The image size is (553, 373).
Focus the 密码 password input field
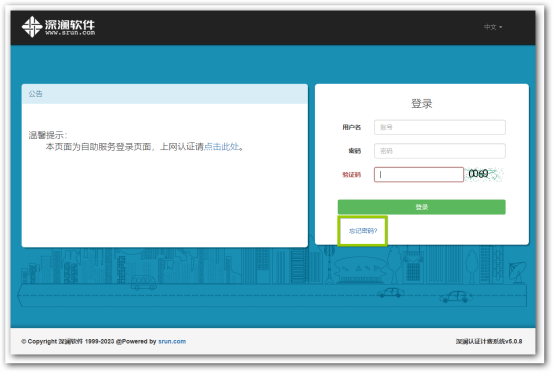pyautogui.click(x=439, y=151)
